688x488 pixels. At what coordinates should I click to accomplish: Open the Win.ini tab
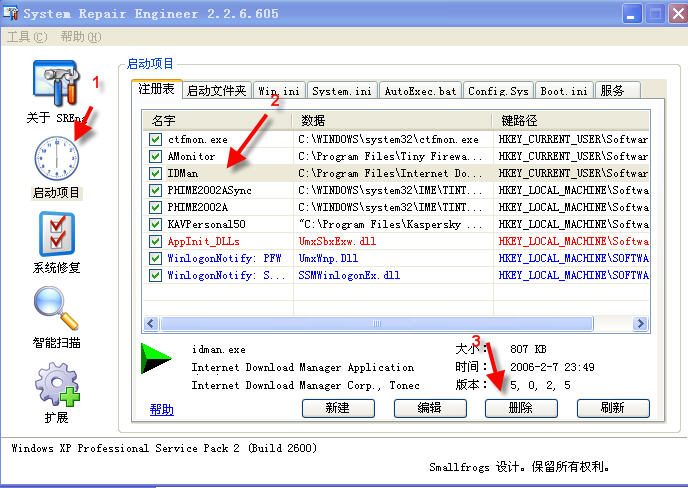279,90
